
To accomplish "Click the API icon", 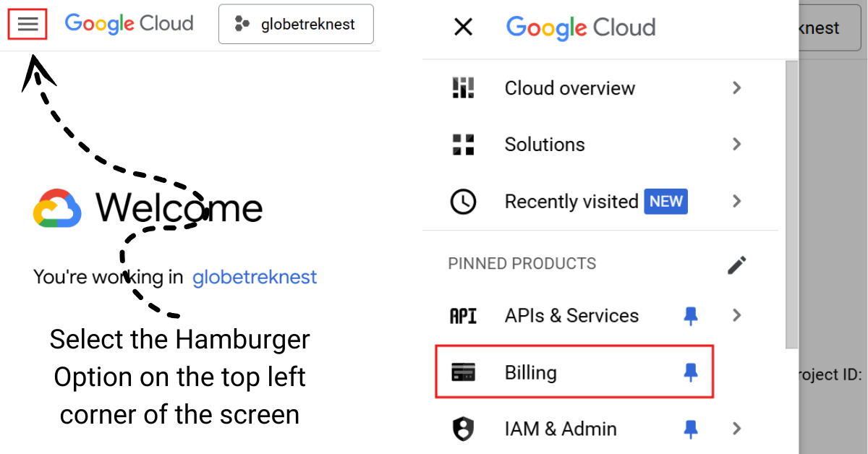I will 463,316.
